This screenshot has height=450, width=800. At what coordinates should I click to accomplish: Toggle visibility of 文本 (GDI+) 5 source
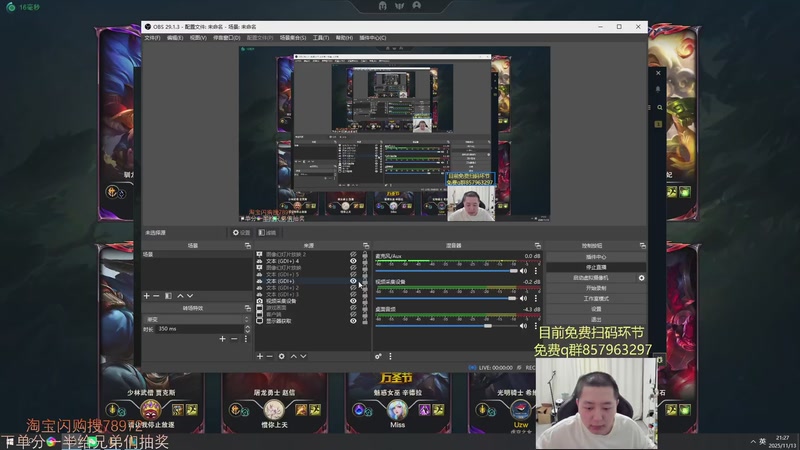coord(353,274)
